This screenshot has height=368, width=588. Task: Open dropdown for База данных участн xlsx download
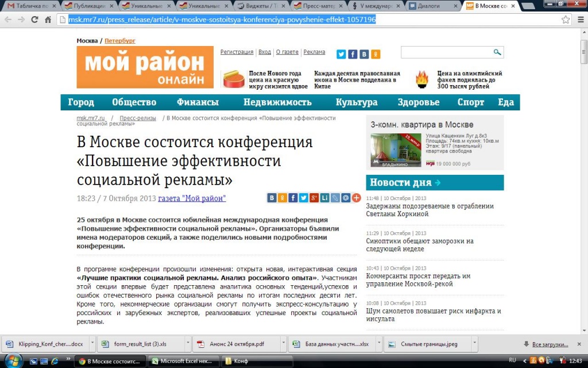point(379,344)
